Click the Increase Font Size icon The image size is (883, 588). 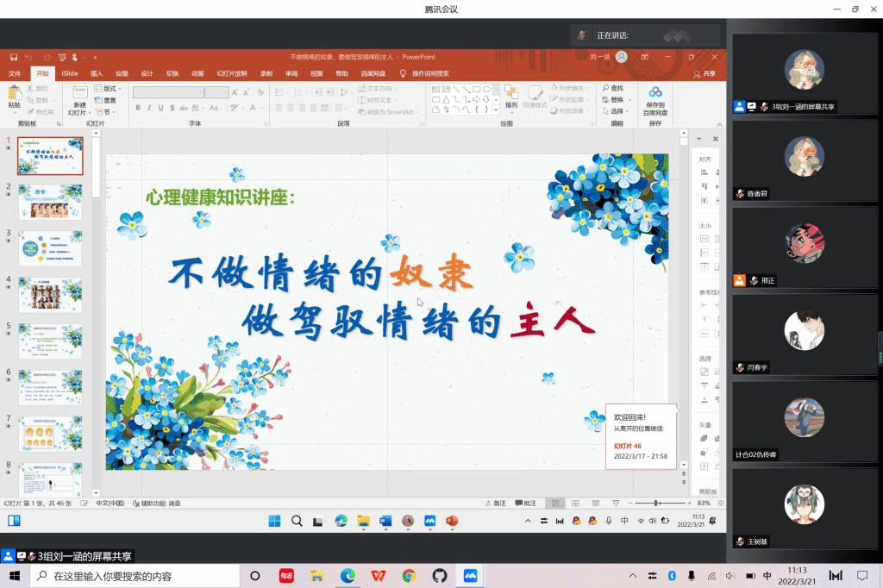tap(235, 92)
